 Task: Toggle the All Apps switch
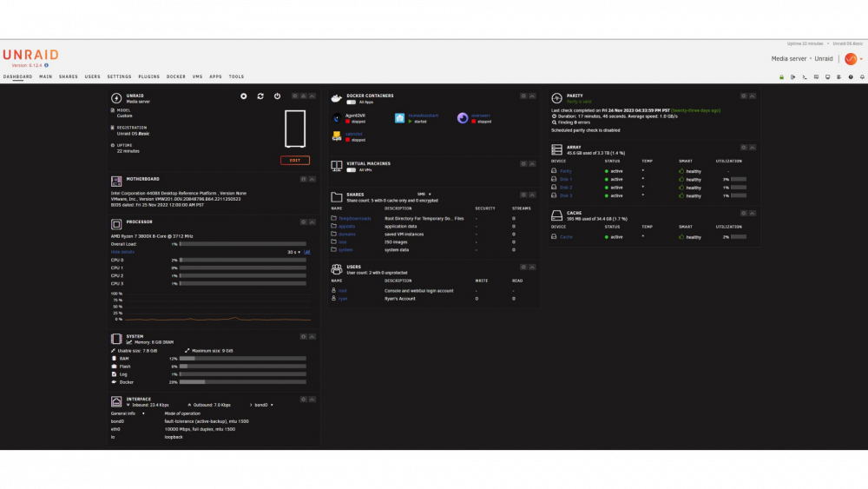click(351, 102)
